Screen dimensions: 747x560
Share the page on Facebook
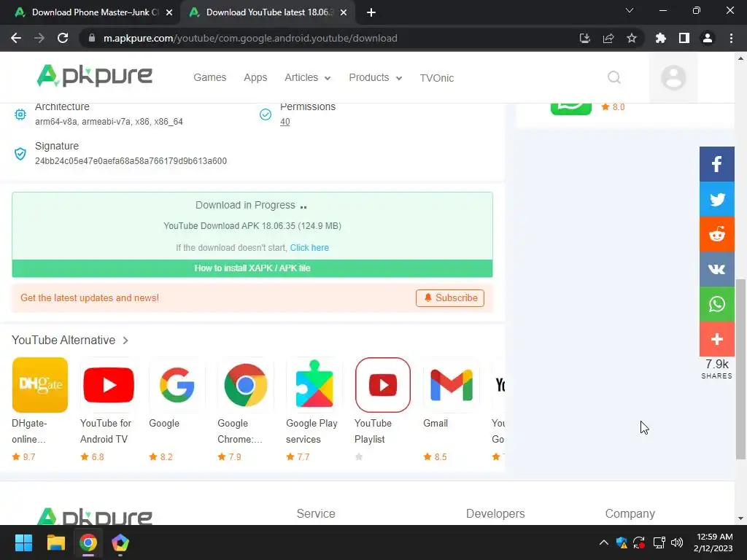pyautogui.click(x=716, y=164)
